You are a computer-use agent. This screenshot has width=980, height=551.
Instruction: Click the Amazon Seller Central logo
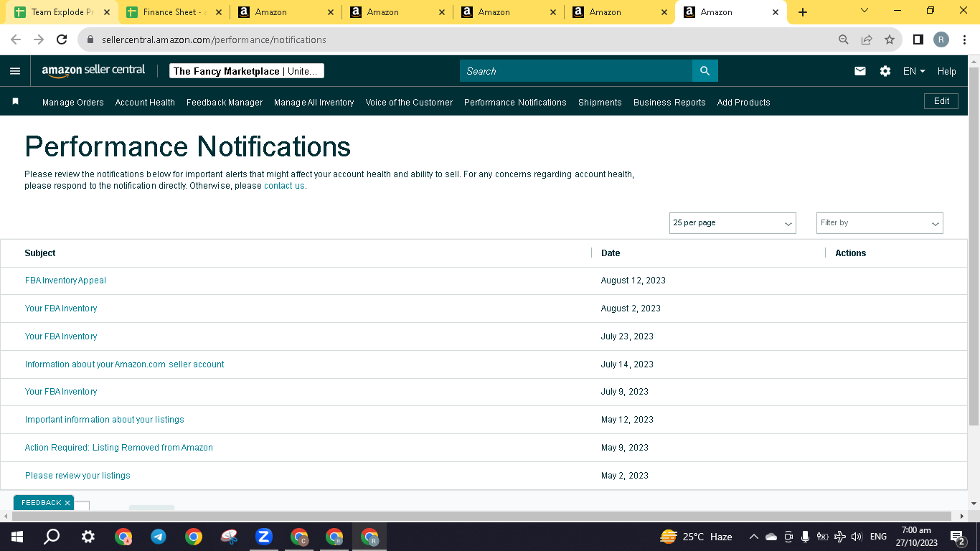(x=93, y=71)
